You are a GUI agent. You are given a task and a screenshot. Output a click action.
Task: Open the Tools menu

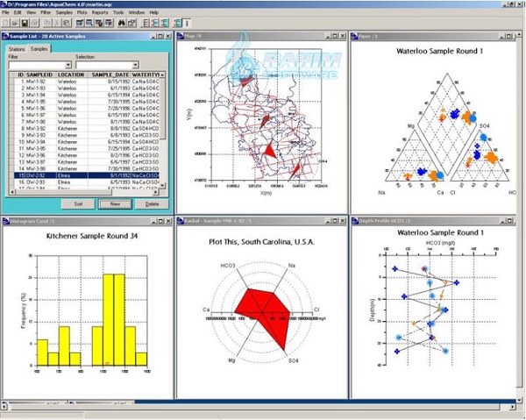click(x=118, y=12)
